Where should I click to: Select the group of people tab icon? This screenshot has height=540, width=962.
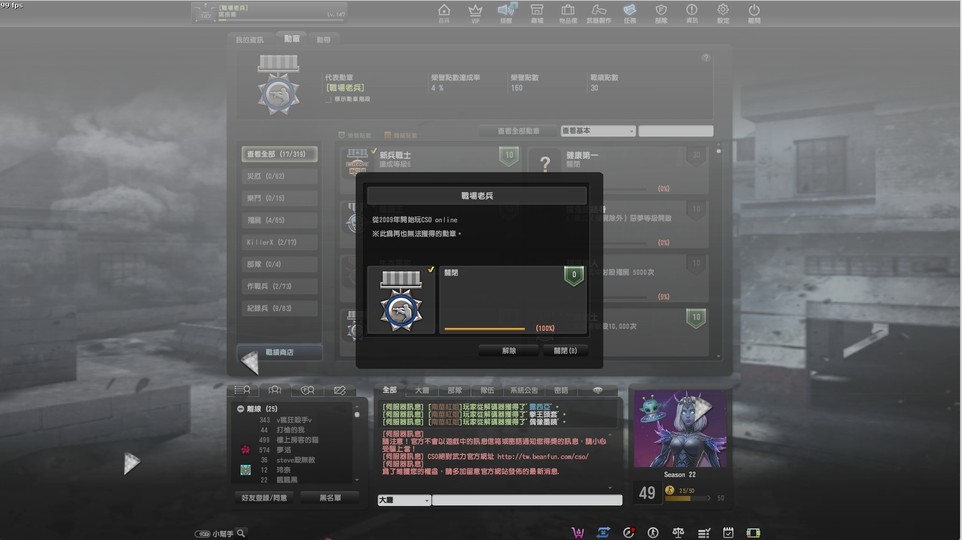[x=275, y=390]
